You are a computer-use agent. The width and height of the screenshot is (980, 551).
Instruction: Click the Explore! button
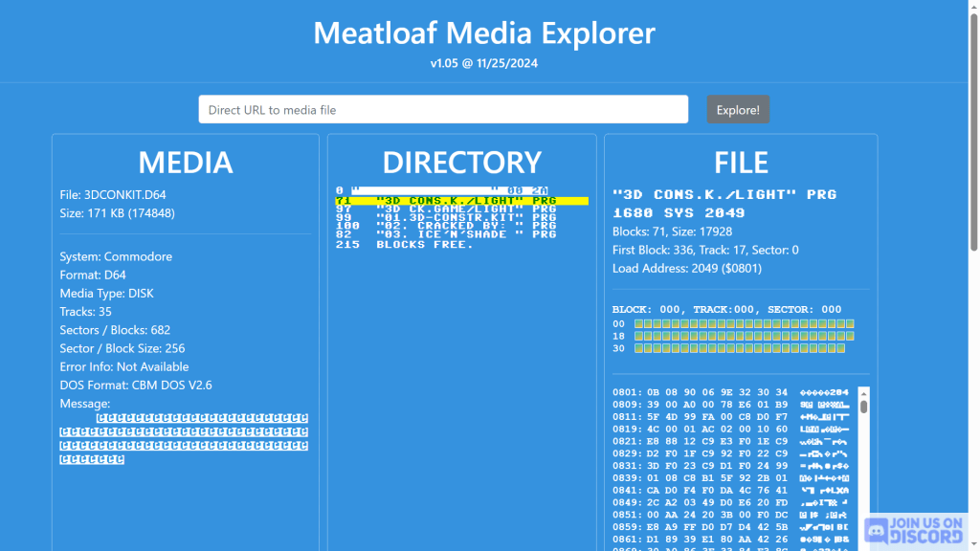click(737, 110)
